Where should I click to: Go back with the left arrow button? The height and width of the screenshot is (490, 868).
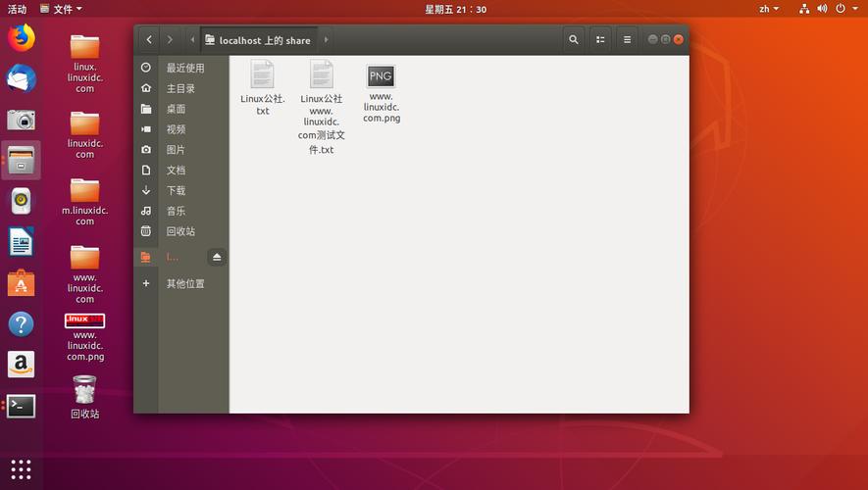click(148, 40)
